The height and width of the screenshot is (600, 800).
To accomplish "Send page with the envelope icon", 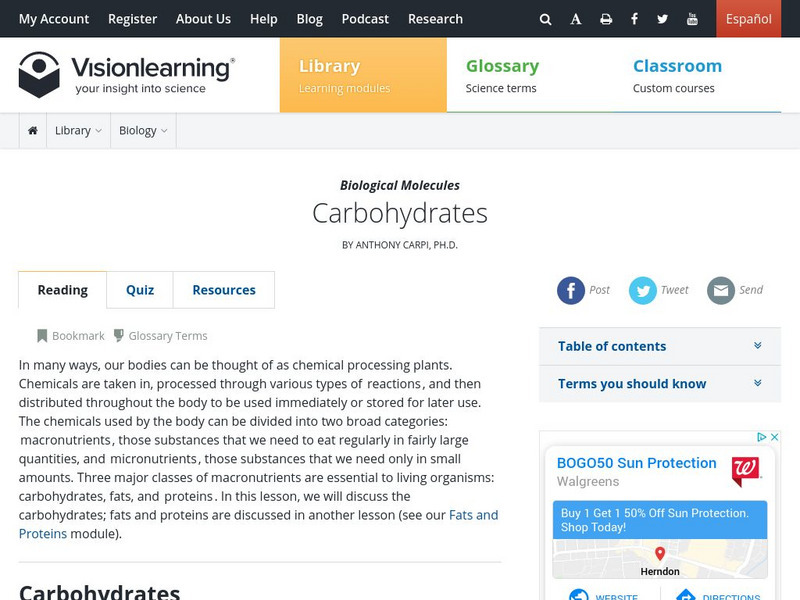I will 721,290.
